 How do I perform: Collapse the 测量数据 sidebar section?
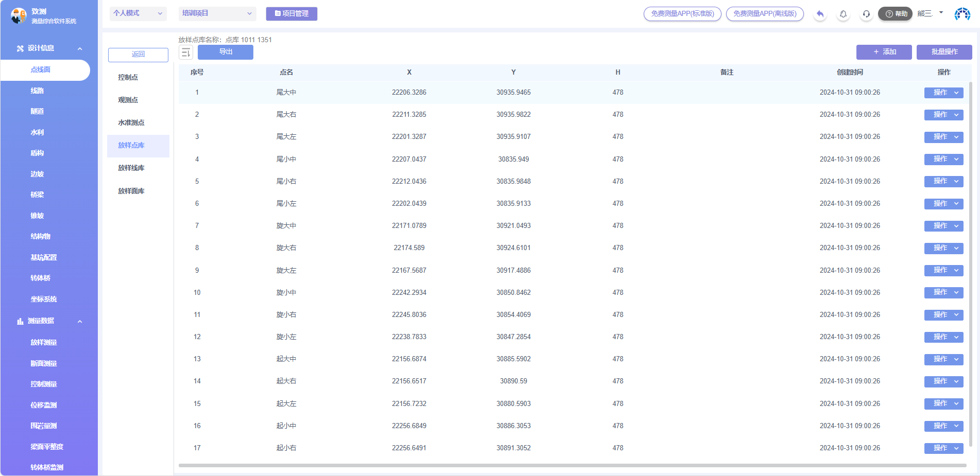click(80, 321)
